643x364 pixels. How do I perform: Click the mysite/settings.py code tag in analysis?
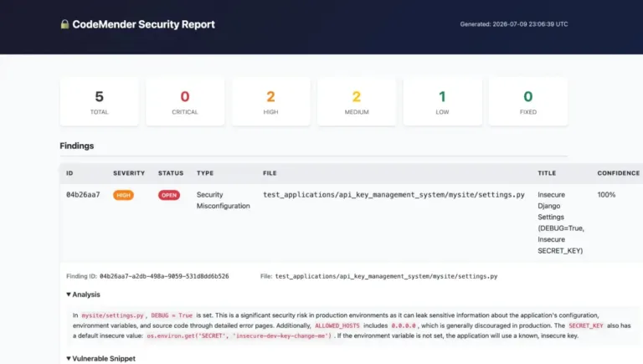tap(113, 315)
